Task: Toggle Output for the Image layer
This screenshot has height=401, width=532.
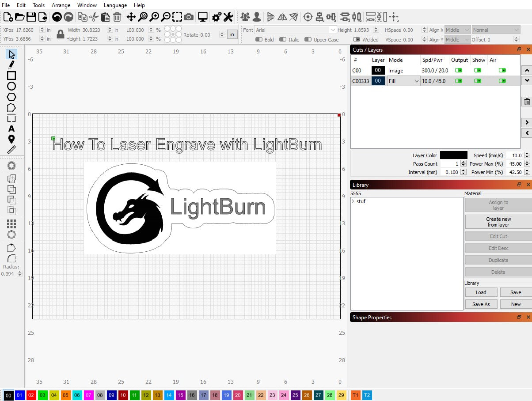Action: pos(460,70)
